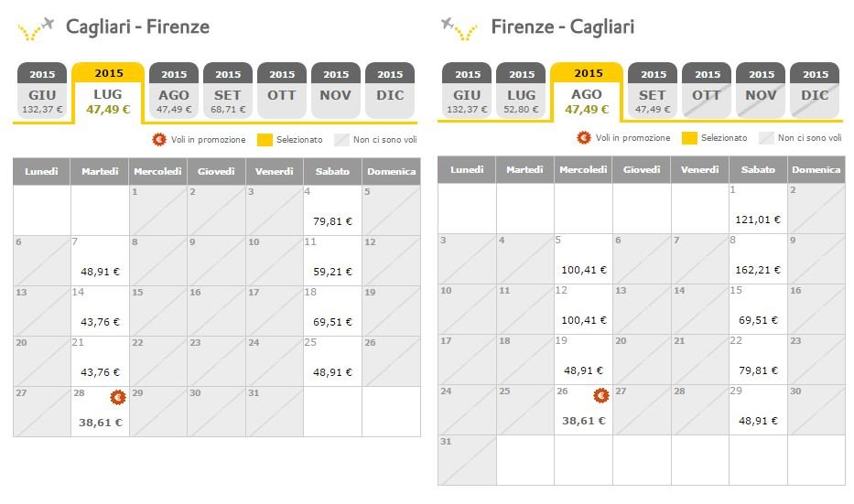This screenshot has height=504, width=854.
Task: Click the promo euro badge on July 28
Action: coord(118,397)
